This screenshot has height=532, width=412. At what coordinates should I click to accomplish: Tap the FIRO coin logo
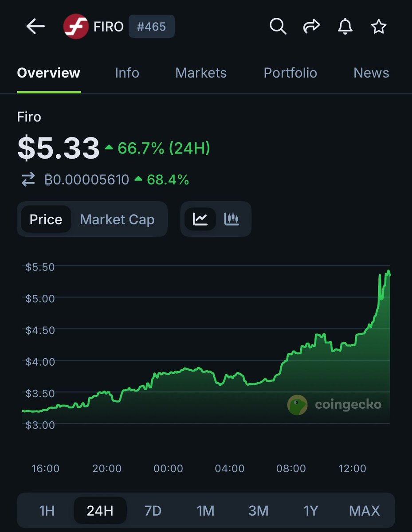coord(75,27)
